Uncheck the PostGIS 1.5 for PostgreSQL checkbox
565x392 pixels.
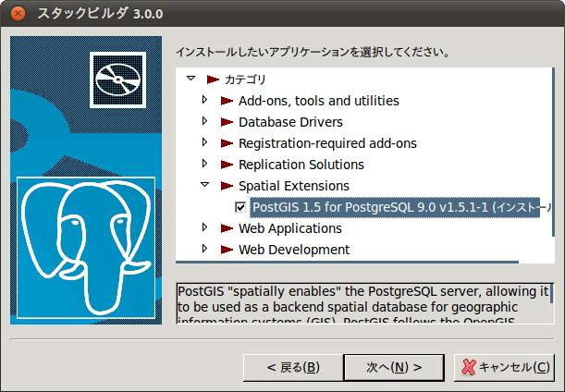(240, 207)
